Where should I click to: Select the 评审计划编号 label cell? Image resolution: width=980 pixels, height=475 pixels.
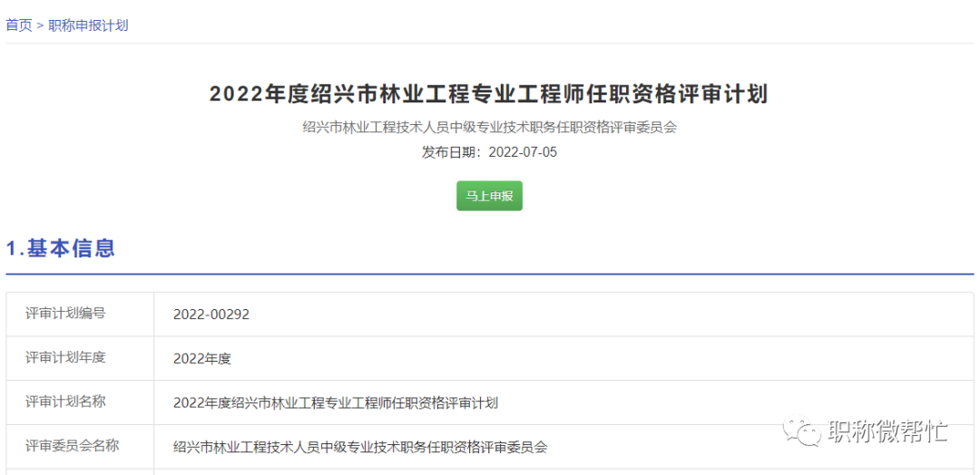[x=80, y=314]
